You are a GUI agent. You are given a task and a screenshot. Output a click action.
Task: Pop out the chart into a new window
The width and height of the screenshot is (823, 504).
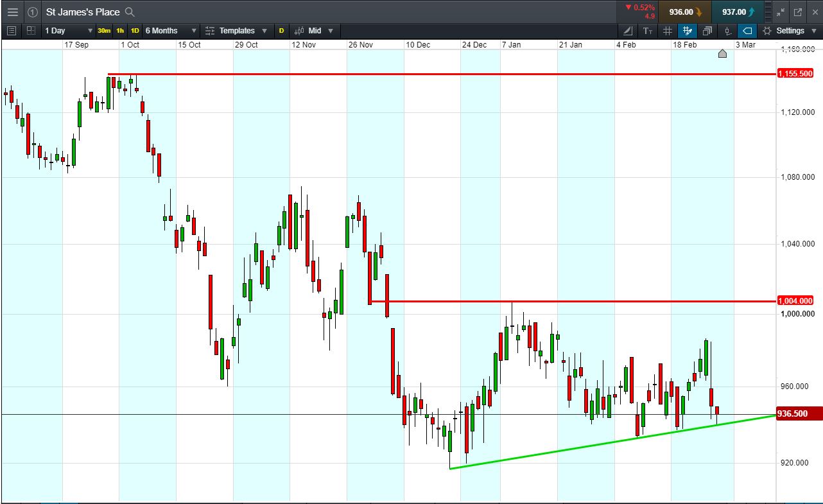point(798,12)
